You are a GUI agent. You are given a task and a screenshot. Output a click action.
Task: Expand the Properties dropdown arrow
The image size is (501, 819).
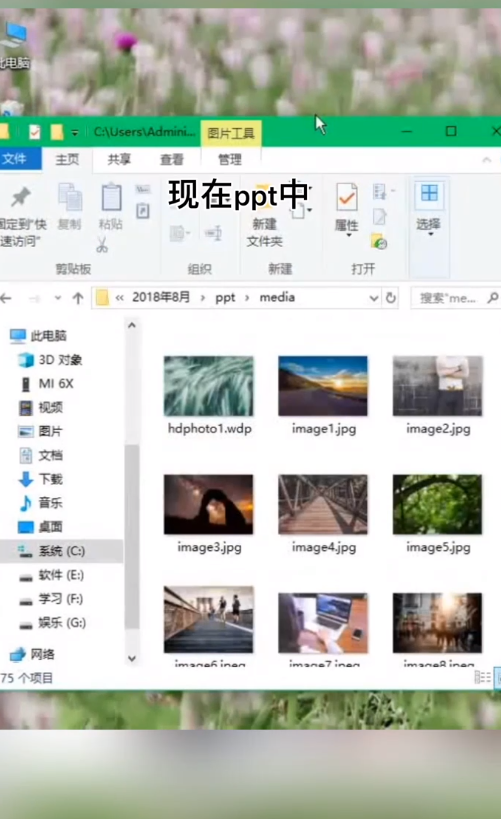click(x=348, y=236)
